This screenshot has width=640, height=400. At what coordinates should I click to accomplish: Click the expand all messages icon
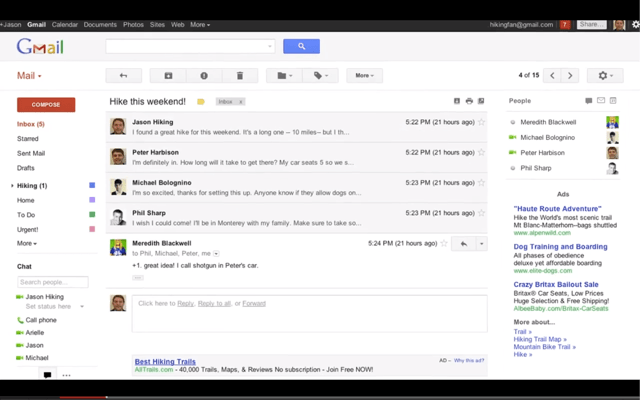[457, 101]
